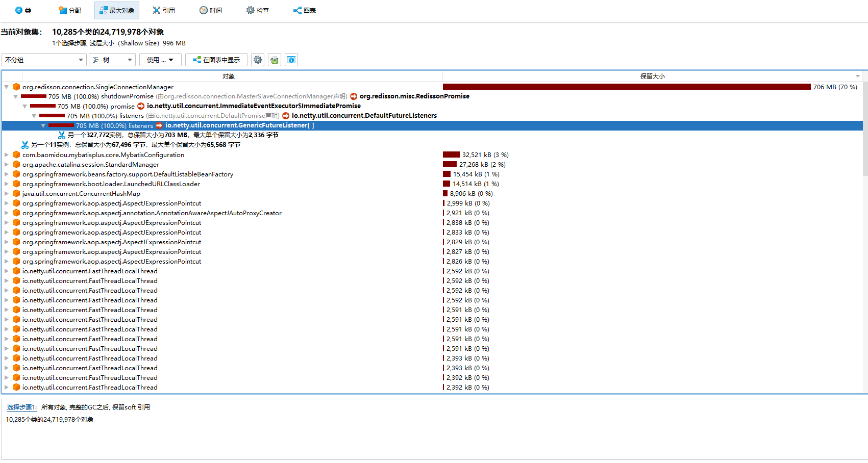Expand the first io.netty.util.concurrent.FastThreadLocalThread node
This screenshot has height=463, width=868.
[6, 271]
